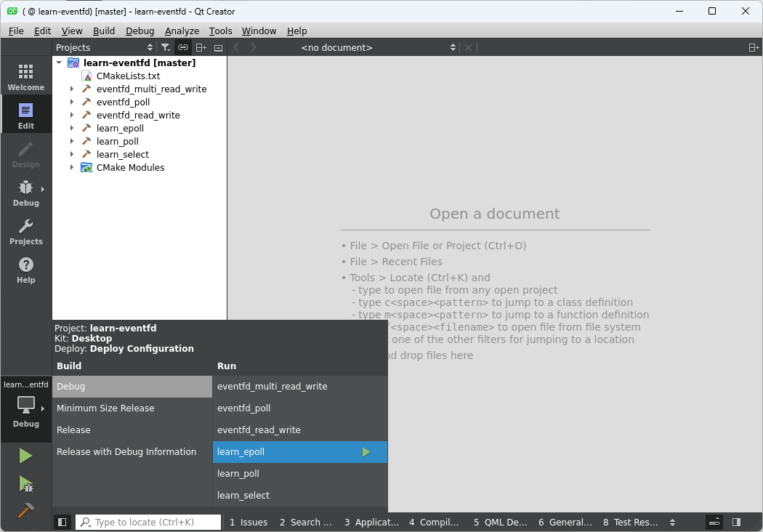This screenshot has height=532, width=763.
Task: Click run arrow next to learn_epoll
Action: point(366,452)
